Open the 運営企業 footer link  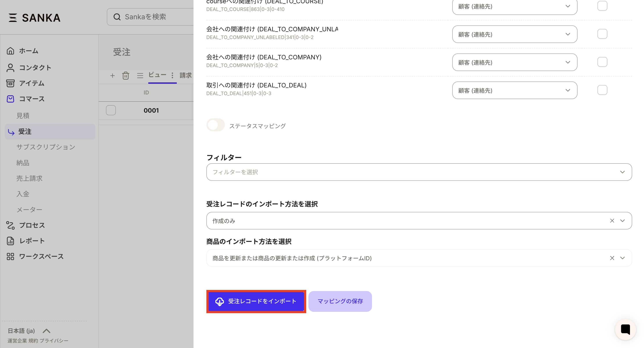17,341
